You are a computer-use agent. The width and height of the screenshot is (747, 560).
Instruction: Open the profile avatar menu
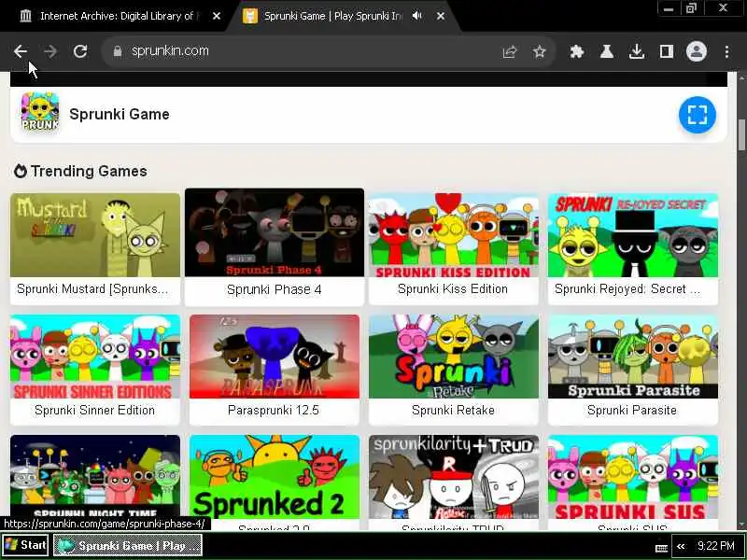696,51
